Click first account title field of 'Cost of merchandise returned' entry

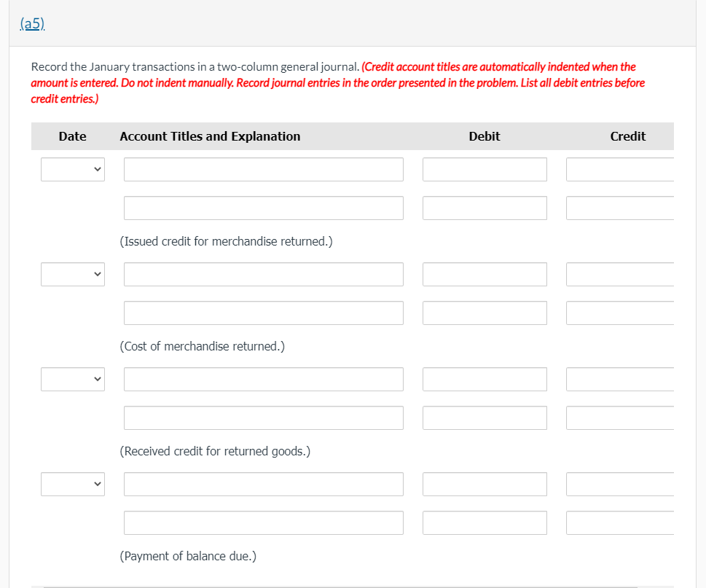[x=264, y=274]
